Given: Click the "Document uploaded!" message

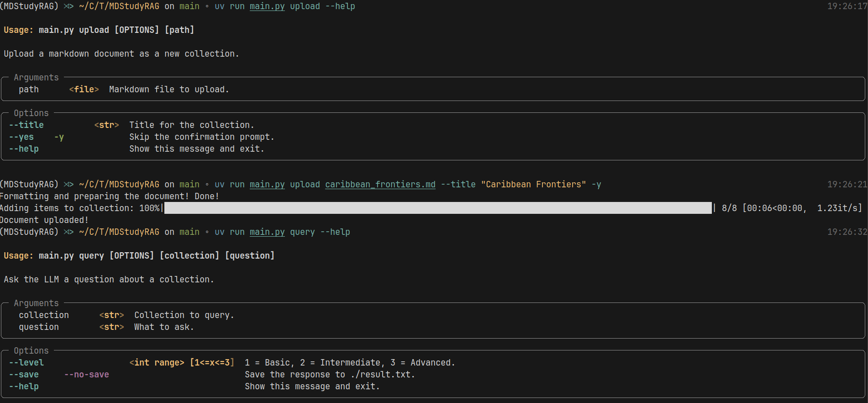Looking at the screenshot, I should 44,220.
